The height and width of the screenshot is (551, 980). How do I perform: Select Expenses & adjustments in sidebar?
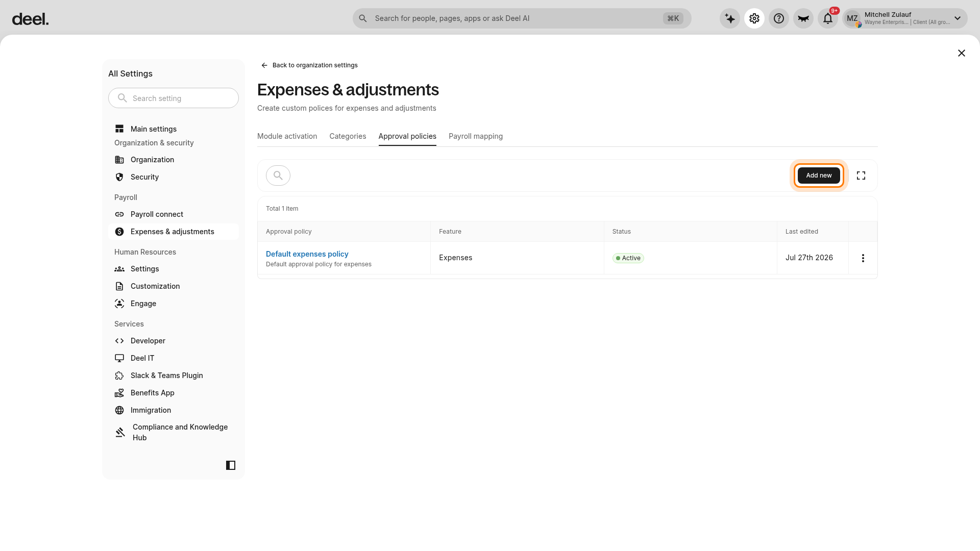[x=174, y=232]
